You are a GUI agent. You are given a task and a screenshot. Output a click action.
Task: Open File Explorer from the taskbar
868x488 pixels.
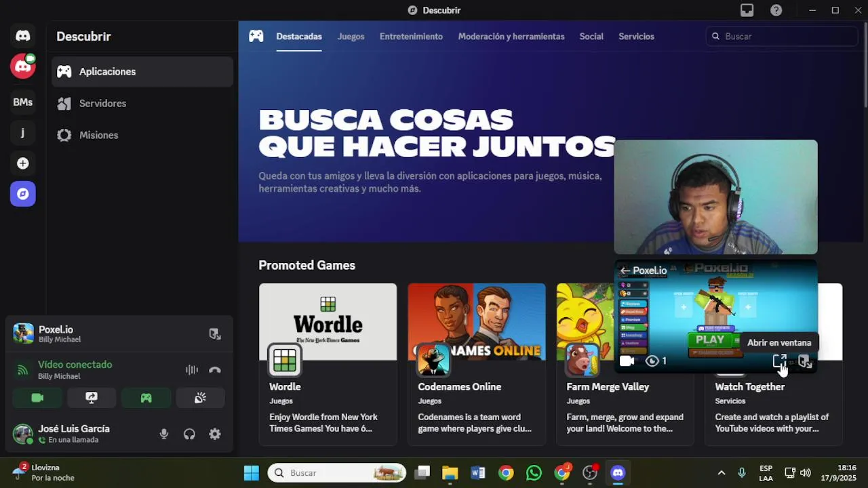[450, 472]
